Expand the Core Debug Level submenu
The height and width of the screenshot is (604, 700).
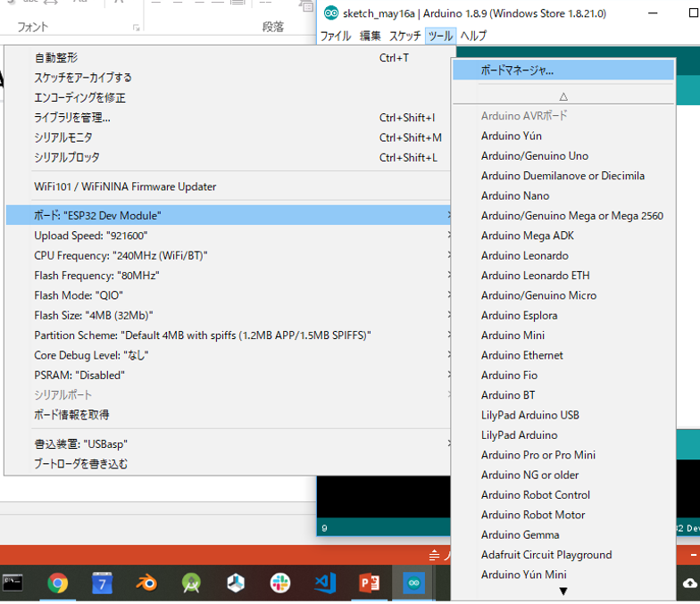pos(229,355)
